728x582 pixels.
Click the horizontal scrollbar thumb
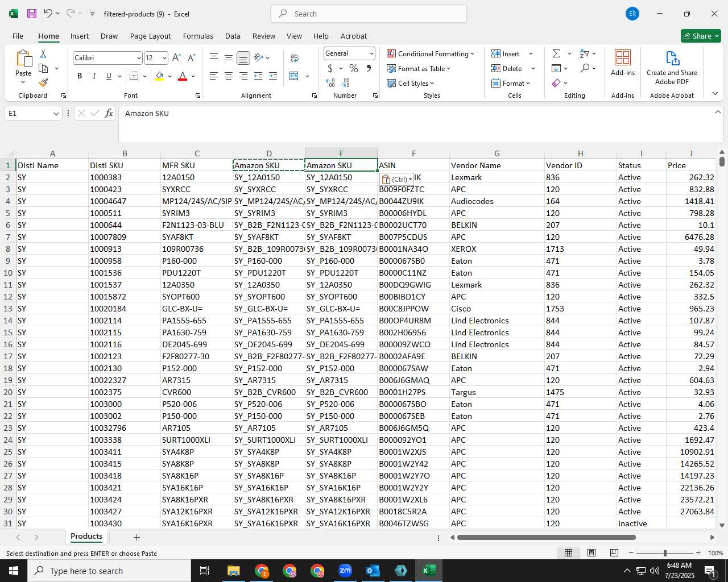tap(547, 537)
